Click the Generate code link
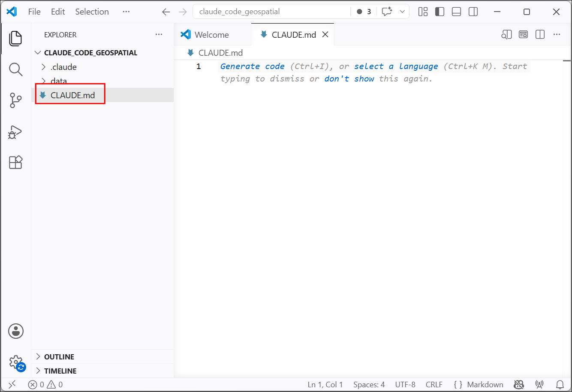The image size is (572, 392). (x=252, y=66)
